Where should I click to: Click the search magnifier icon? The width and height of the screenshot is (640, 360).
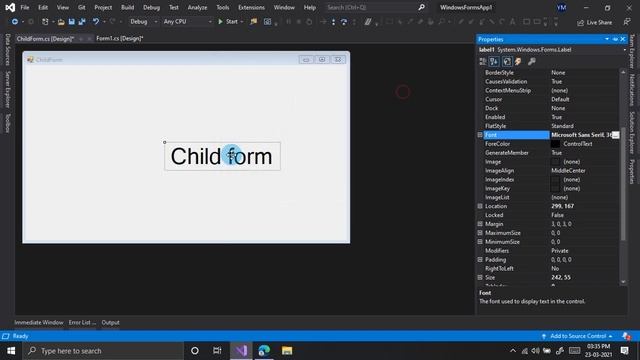(421, 7)
